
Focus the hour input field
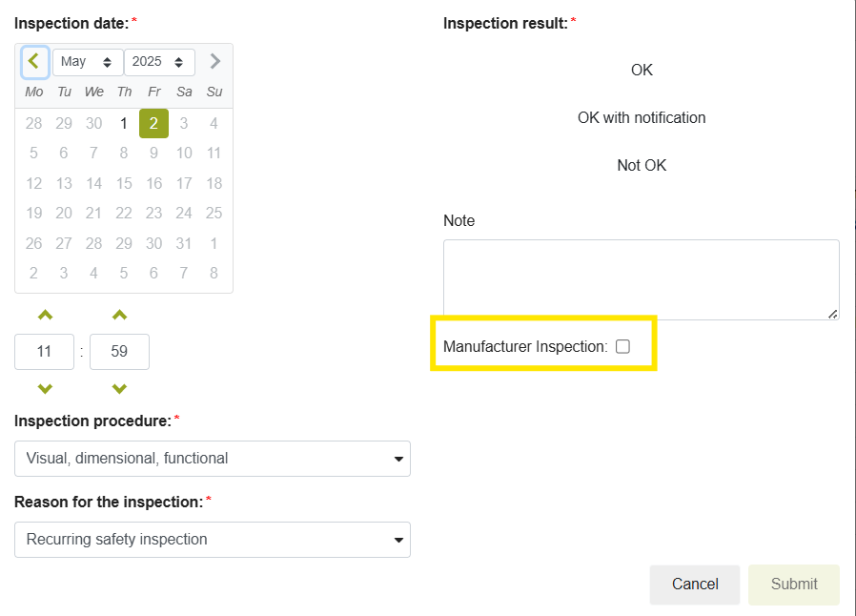[45, 352]
